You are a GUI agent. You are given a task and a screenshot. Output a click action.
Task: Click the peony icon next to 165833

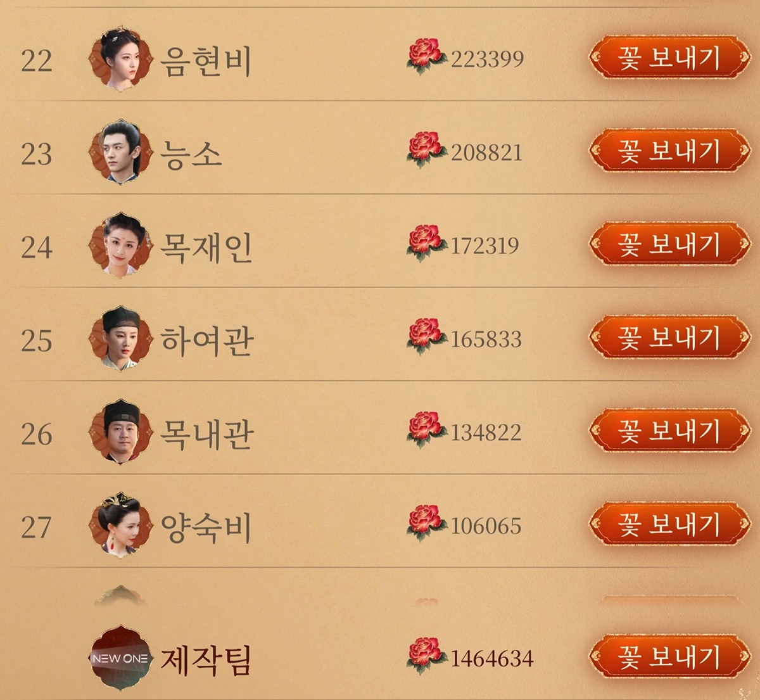pos(426,336)
